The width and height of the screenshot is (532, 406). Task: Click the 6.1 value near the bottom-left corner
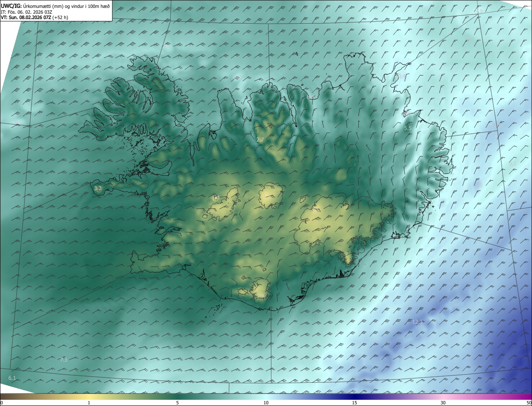pyautogui.click(x=12, y=378)
